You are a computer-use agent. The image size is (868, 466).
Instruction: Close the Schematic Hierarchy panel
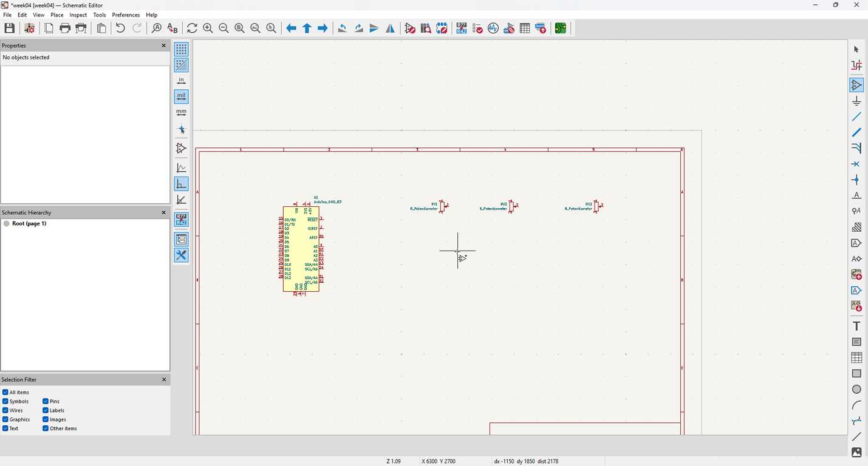[x=163, y=212]
